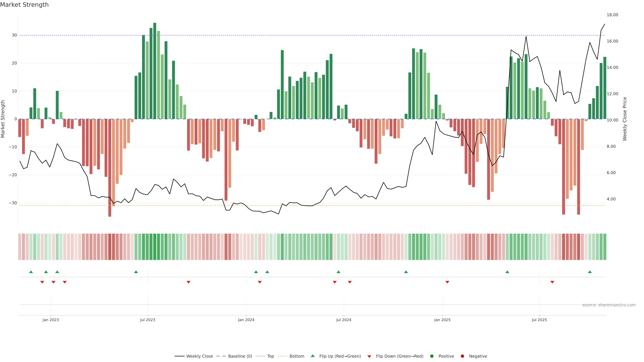
Task: Click the Negative red circle legend icon
Action: (x=462, y=356)
